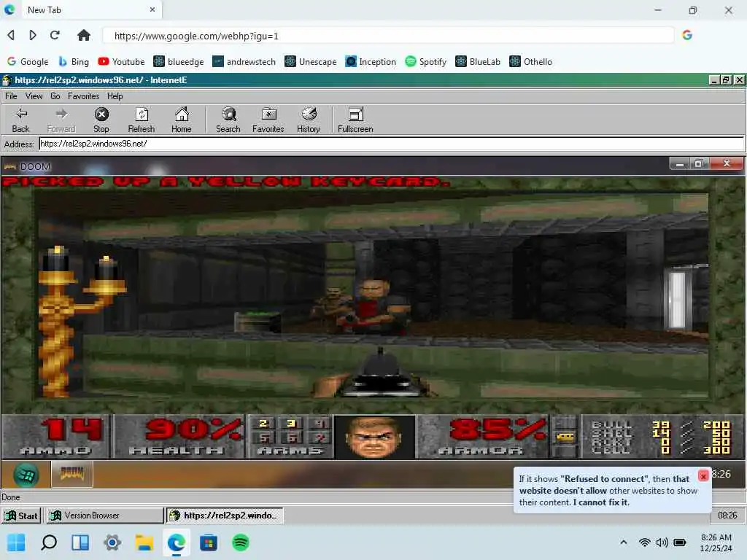Open Windows taskbar Search
Viewport: 747px width, 560px height.
point(49,542)
